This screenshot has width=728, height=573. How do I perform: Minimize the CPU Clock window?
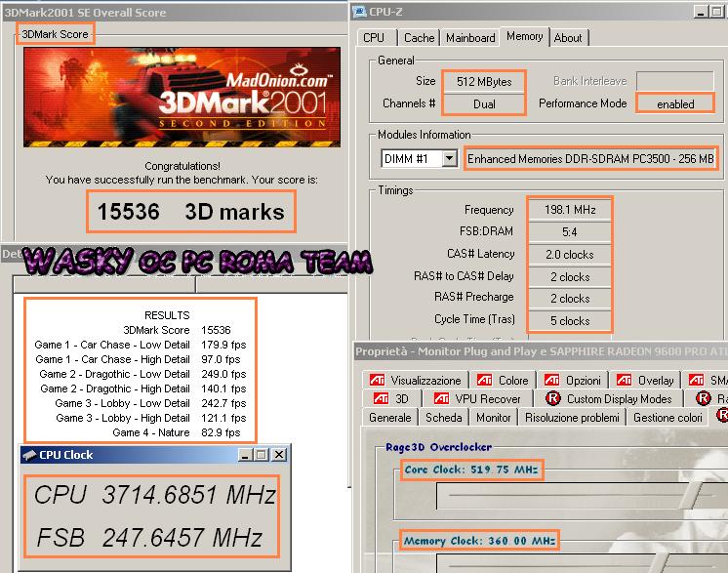(245, 455)
